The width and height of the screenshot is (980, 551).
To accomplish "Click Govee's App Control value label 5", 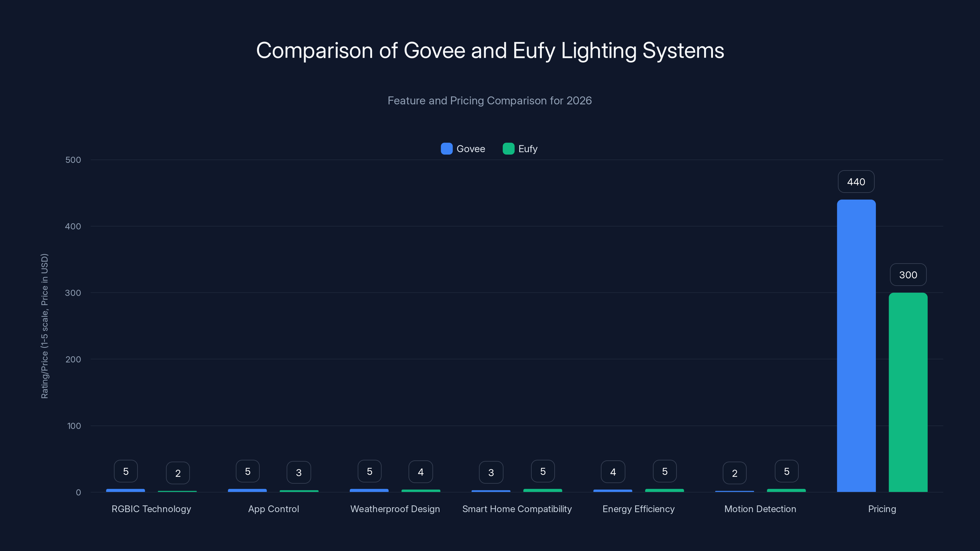I will point(248,471).
